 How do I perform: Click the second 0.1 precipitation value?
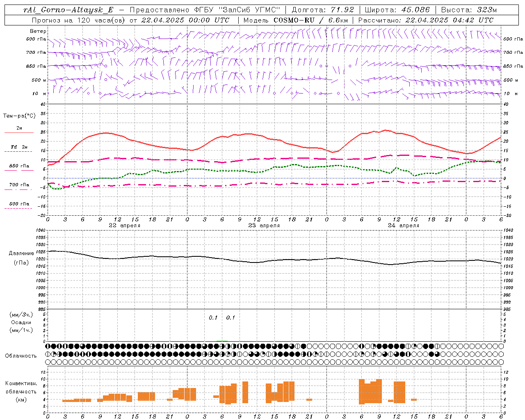[231, 318]
